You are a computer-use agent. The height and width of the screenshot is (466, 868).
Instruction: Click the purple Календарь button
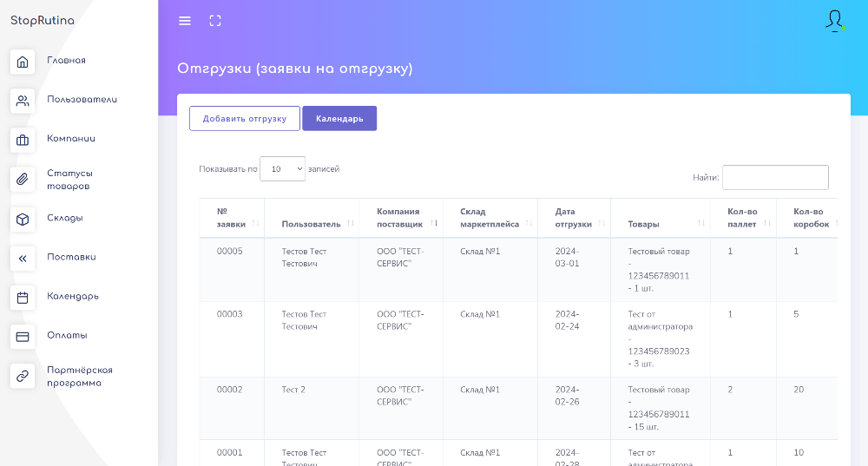(339, 118)
